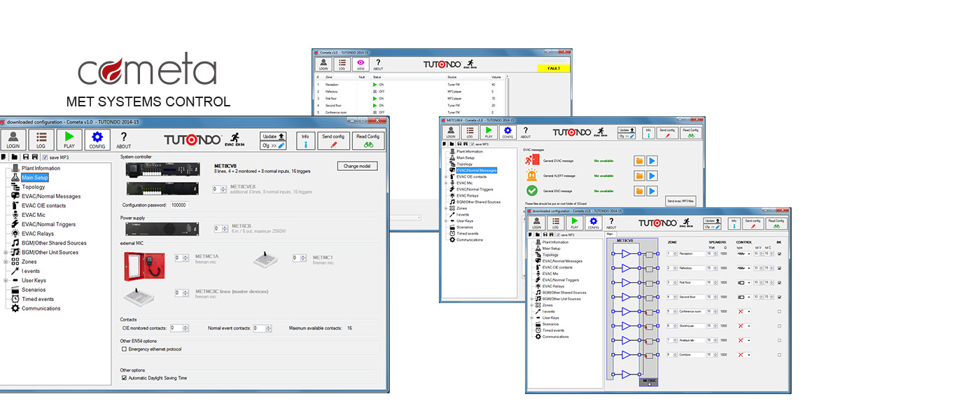Expand BGM/Other Unit Sources in Main Setup window

(x=6, y=253)
